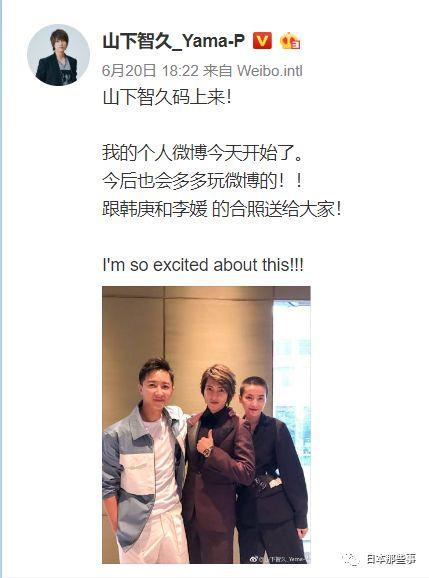
Task: Click the crown membership level badge
Action: click(290, 41)
